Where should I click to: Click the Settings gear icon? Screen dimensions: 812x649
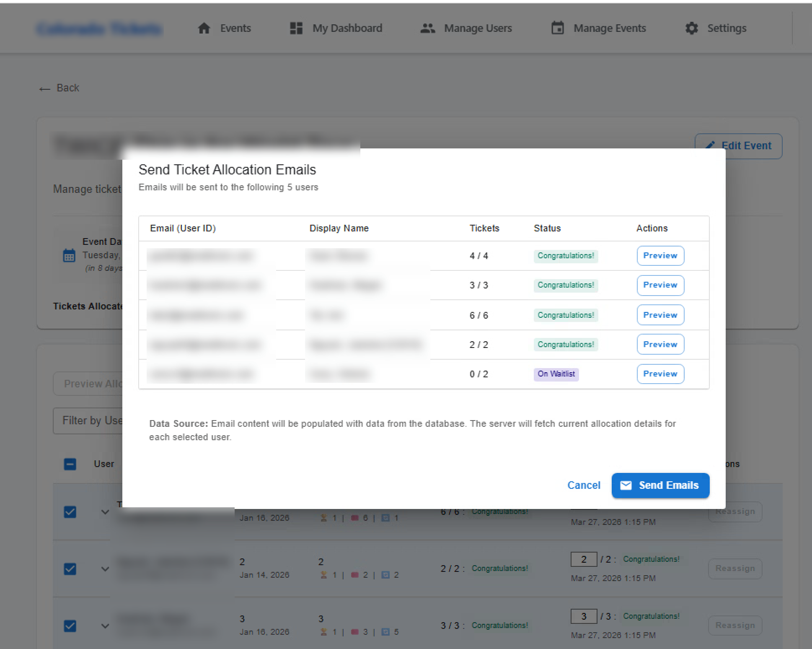point(691,28)
